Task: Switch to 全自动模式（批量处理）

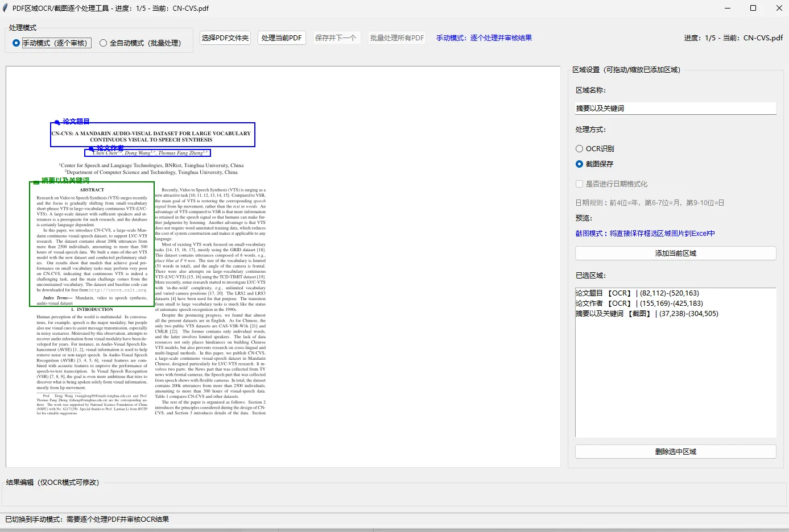Action: click(x=103, y=43)
